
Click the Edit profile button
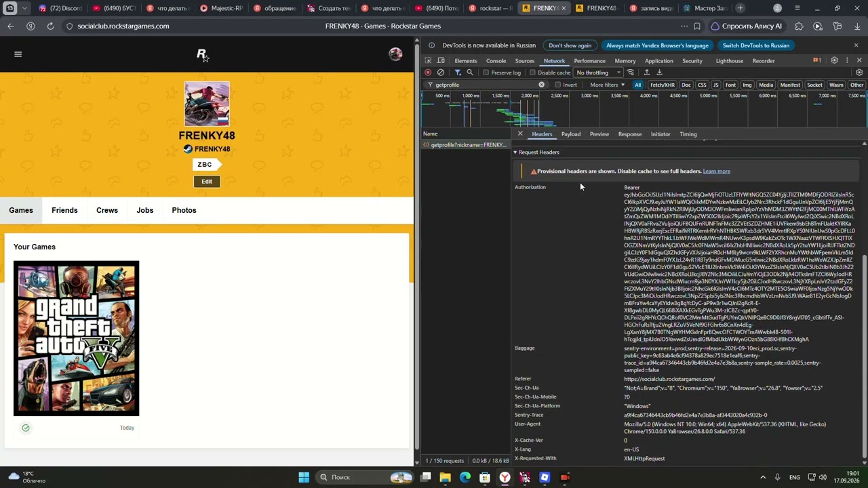coord(207,182)
